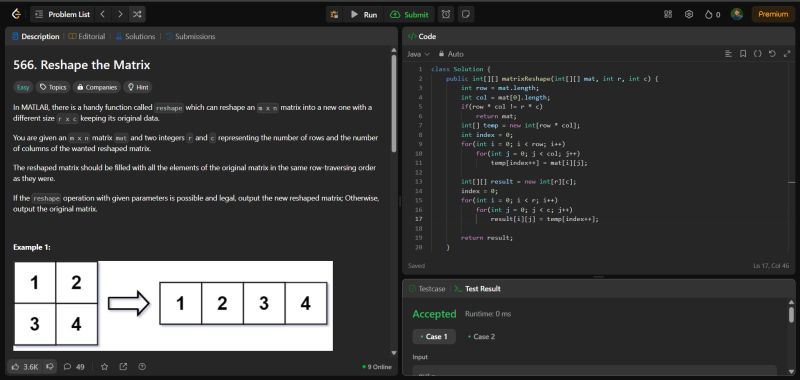Click the Runtime: 0 ms text
This screenshot has height=380, width=800.
pyautogui.click(x=487, y=314)
